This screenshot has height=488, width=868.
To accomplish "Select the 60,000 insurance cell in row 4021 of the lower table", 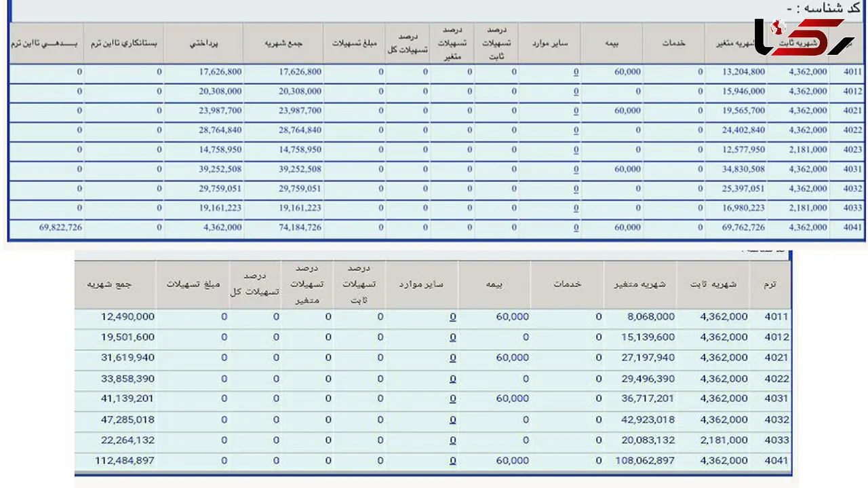I will point(513,358).
